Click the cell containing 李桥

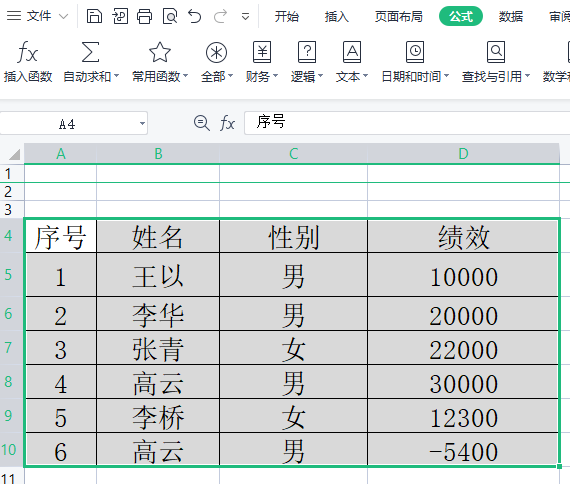(158, 416)
